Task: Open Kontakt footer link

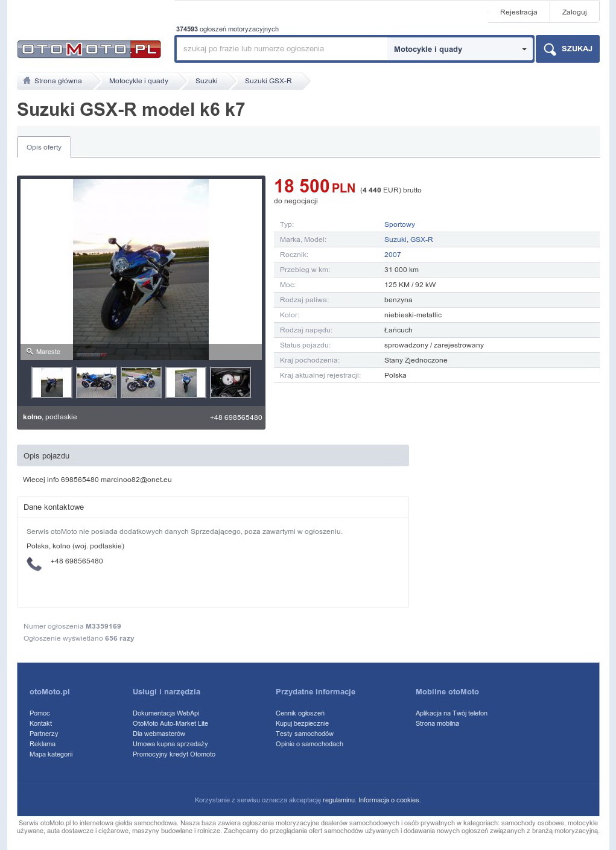Action: (40, 723)
